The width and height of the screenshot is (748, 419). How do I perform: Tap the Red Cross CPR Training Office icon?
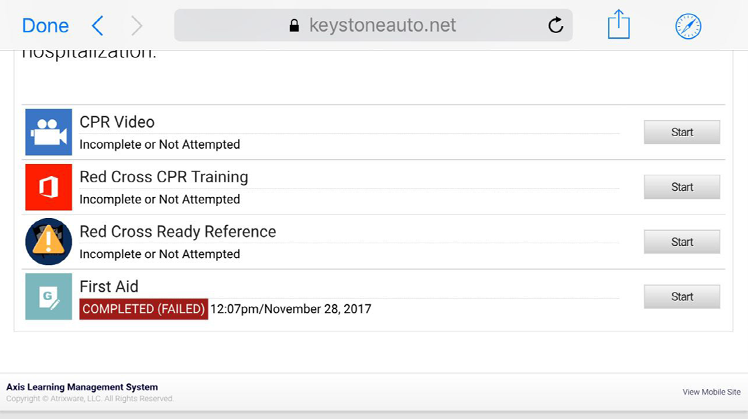click(x=49, y=187)
